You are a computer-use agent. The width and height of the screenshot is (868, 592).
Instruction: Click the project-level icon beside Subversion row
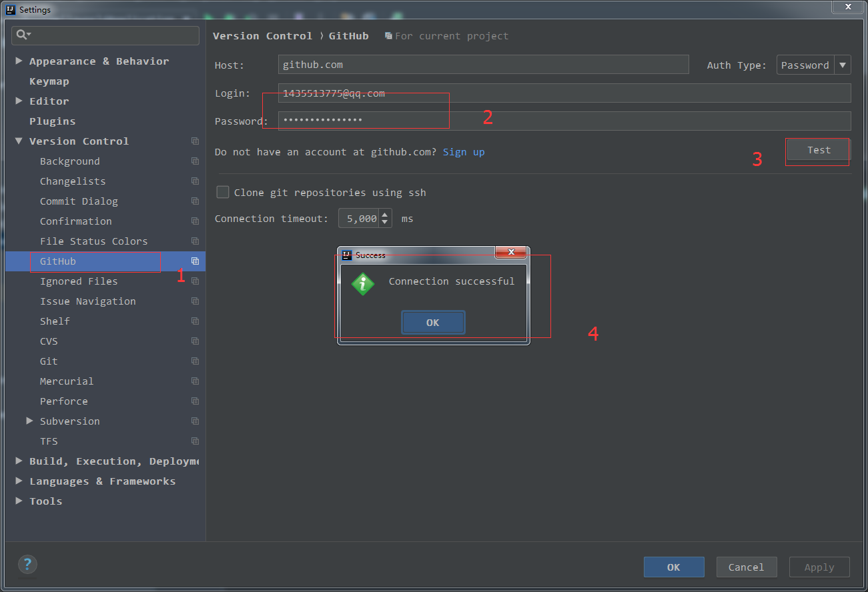pos(195,421)
